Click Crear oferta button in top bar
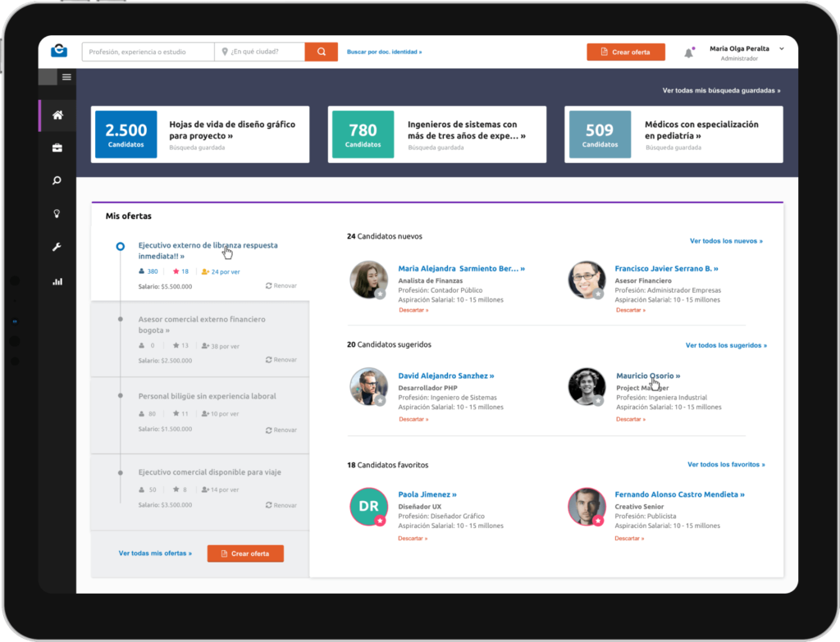This screenshot has width=840, height=642. click(x=625, y=52)
